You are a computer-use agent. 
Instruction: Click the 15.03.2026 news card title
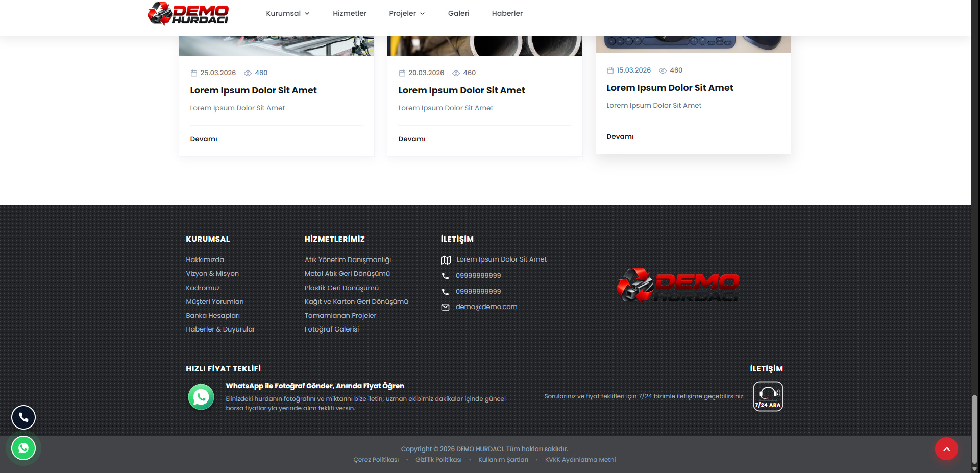(670, 88)
